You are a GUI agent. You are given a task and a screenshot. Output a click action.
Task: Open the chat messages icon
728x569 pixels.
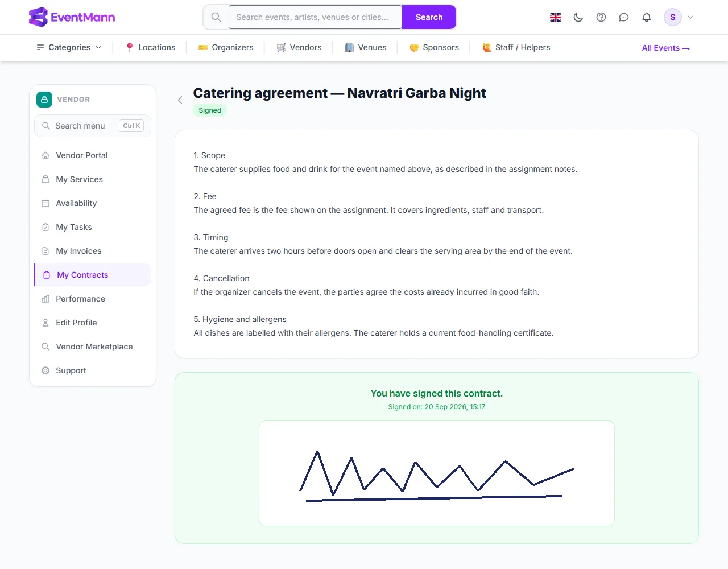click(624, 17)
